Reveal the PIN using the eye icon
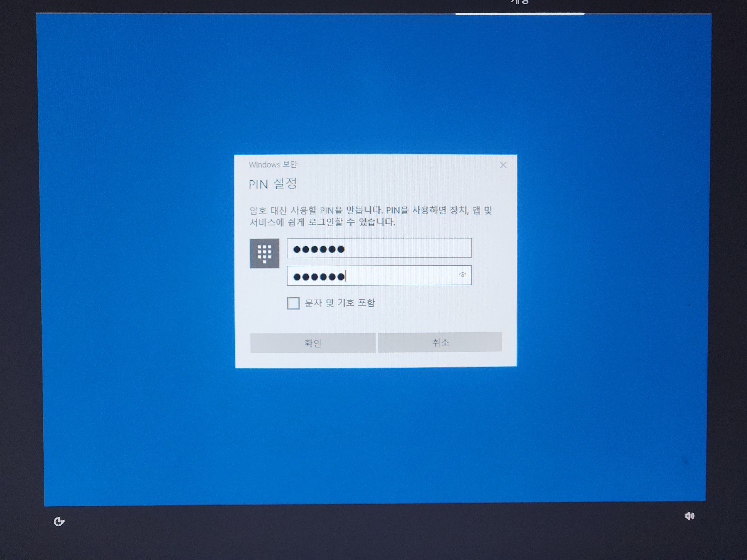The height and width of the screenshot is (560, 747). (x=462, y=275)
